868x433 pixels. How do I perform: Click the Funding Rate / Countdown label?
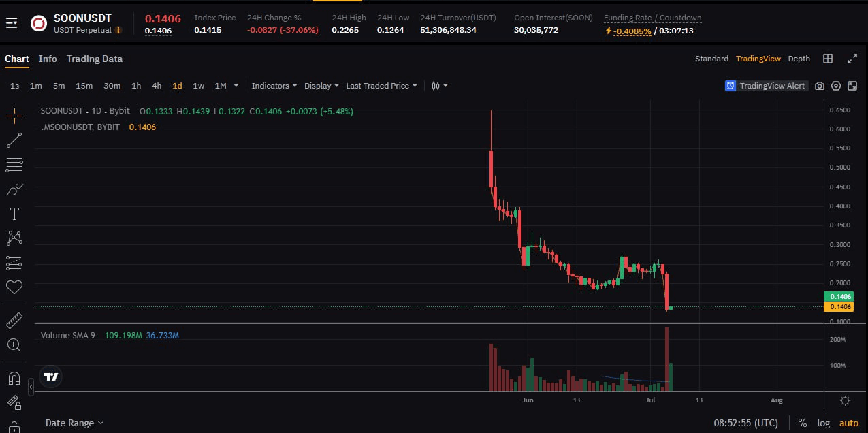pos(652,18)
